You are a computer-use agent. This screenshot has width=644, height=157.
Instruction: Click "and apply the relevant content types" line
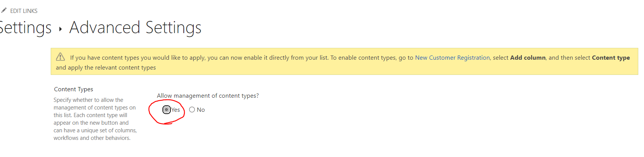[106, 68]
